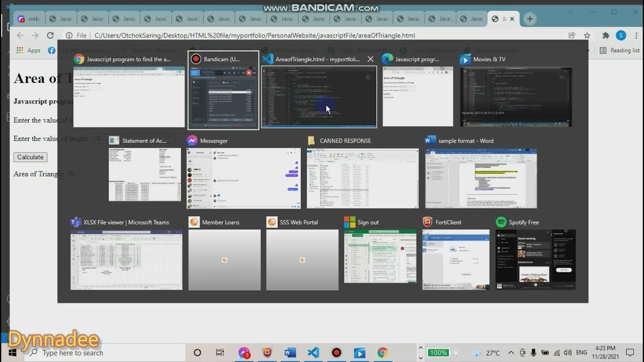This screenshot has width=644, height=362.
Task: Click the share page icon in address bar
Action: tap(572, 35)
